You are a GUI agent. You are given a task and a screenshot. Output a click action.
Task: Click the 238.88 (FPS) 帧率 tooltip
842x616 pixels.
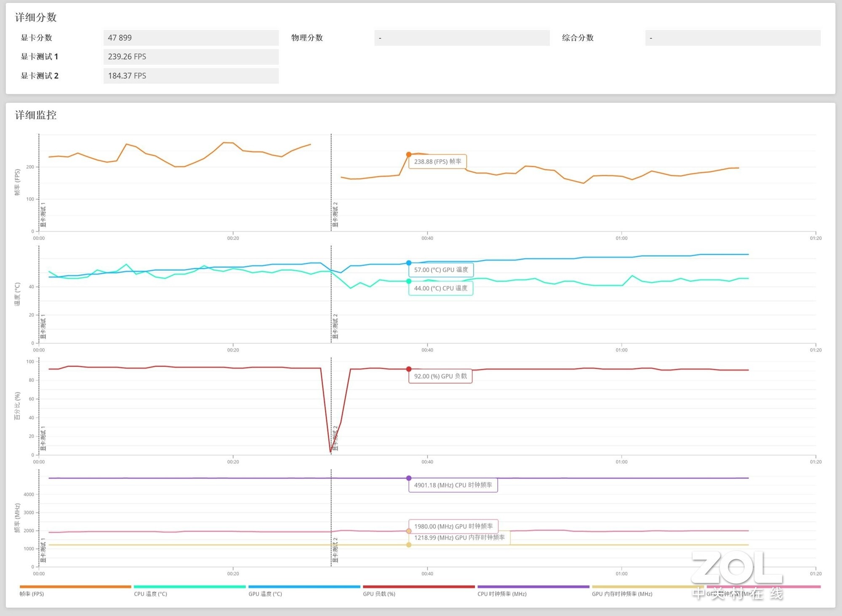point(437,162)
